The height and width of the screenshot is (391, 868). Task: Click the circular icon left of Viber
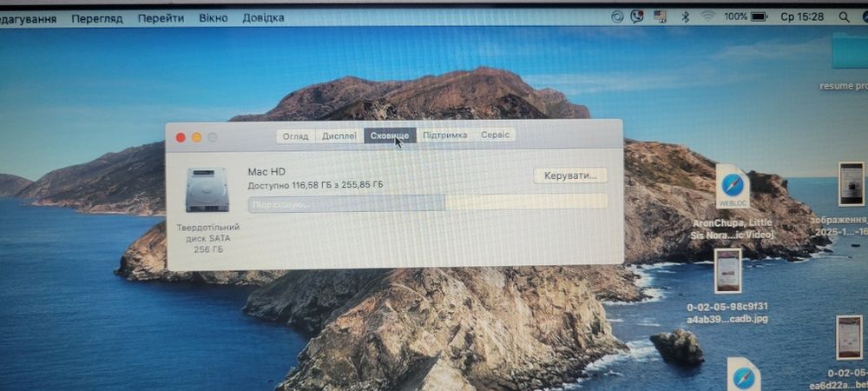617,17
